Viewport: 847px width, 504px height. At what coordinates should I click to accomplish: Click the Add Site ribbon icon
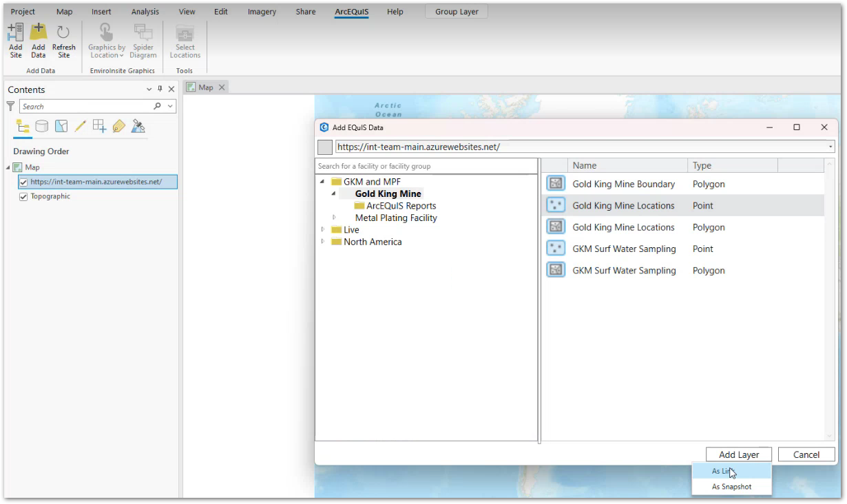point(15,41)
